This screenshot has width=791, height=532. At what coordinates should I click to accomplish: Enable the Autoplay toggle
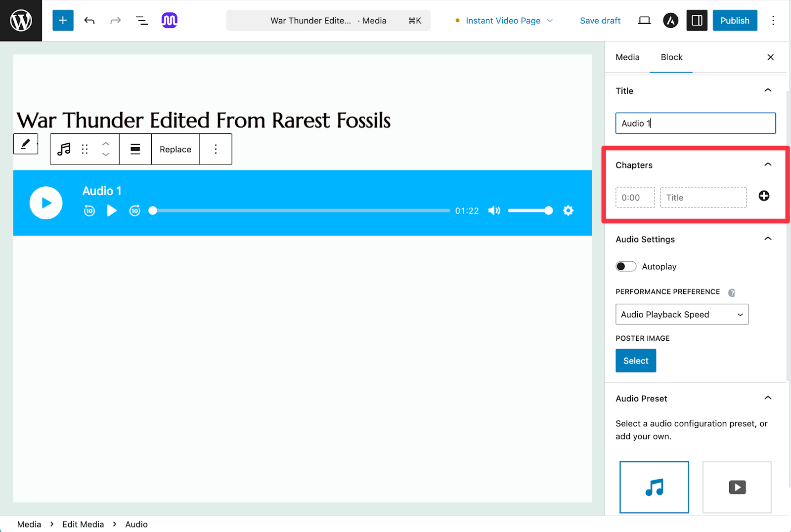[626, 266]
